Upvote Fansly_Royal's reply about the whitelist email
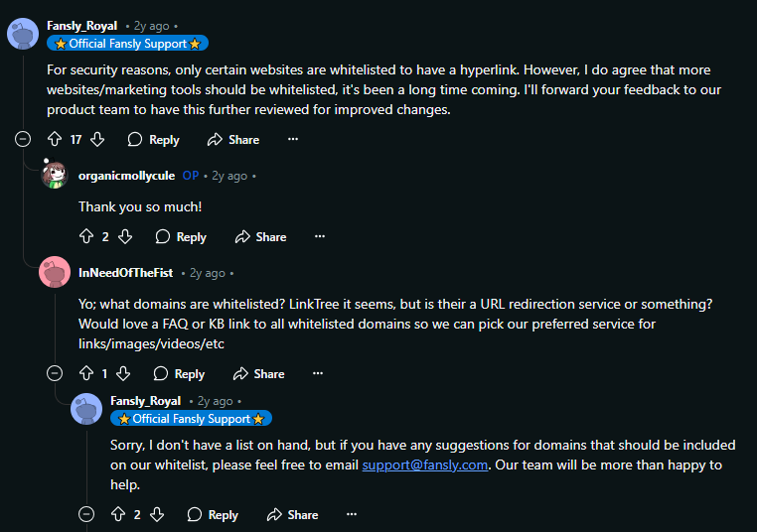Screen dimensions: 757x532 click(118, 515)
